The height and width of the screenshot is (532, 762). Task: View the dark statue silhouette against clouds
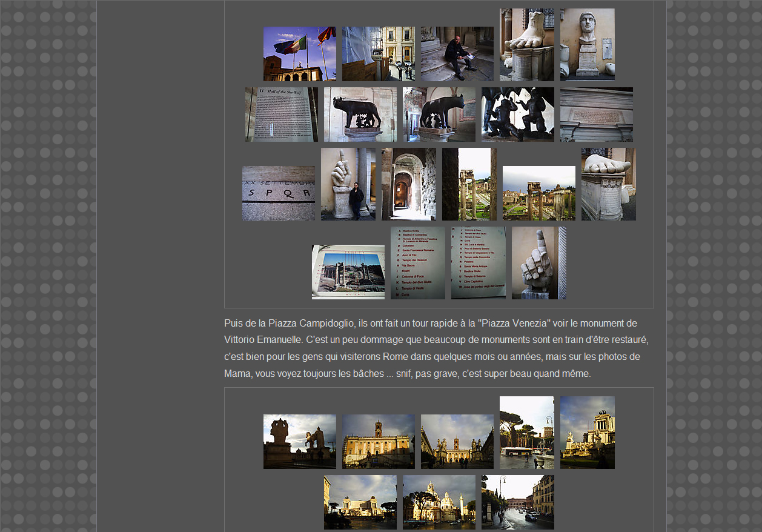coord(299,442)
